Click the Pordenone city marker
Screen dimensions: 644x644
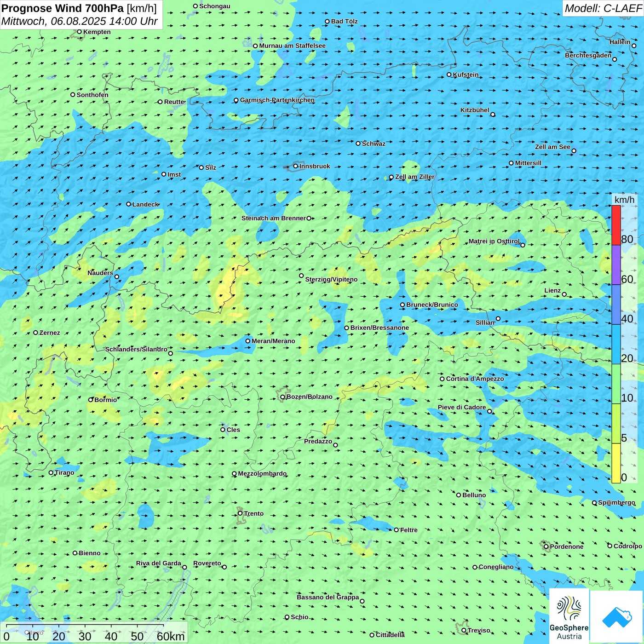point(546,546)
